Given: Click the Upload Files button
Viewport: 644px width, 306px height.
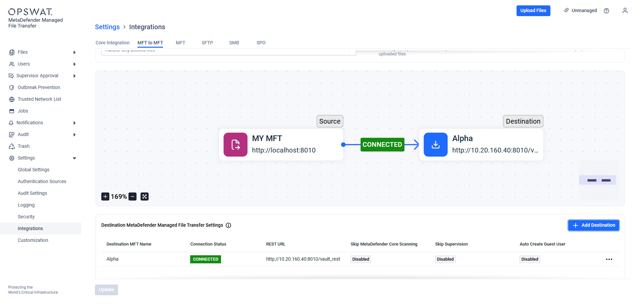Looking at the screenshot, I should coord(533,11).
